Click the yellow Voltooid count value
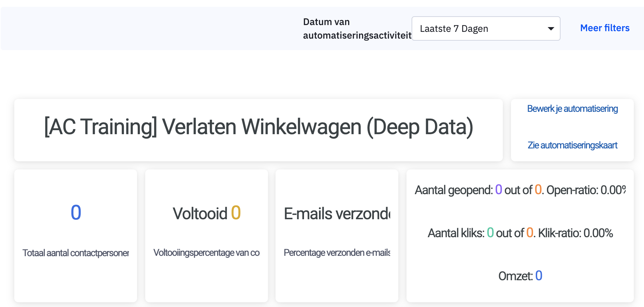 coord(236,213)
